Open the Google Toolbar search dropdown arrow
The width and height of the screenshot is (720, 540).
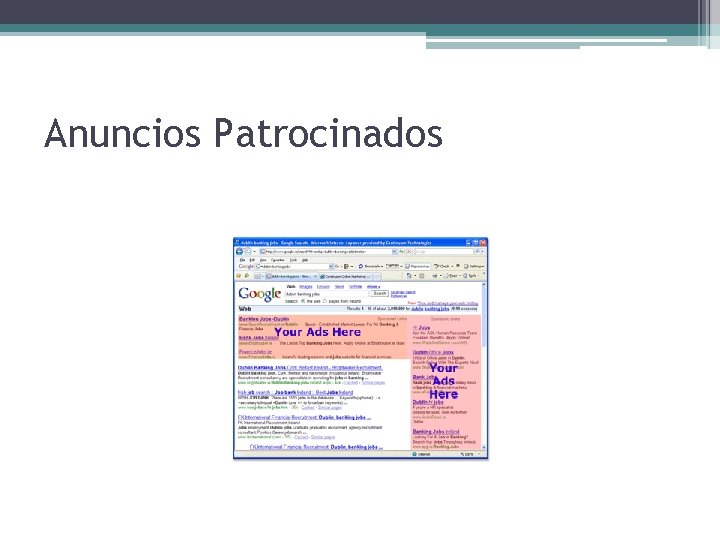click(x=331, y=266)
